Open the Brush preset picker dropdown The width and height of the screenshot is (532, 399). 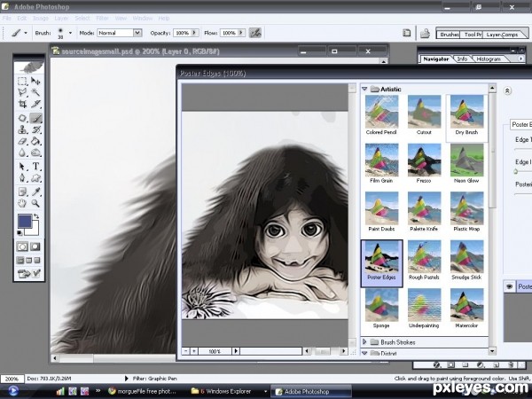70,33
